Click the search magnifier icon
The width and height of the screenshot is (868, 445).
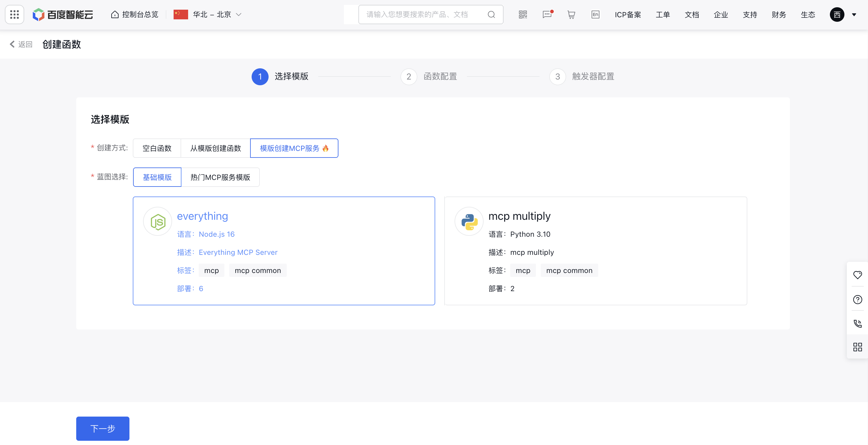pyautogui.click(x=491, y=15)
